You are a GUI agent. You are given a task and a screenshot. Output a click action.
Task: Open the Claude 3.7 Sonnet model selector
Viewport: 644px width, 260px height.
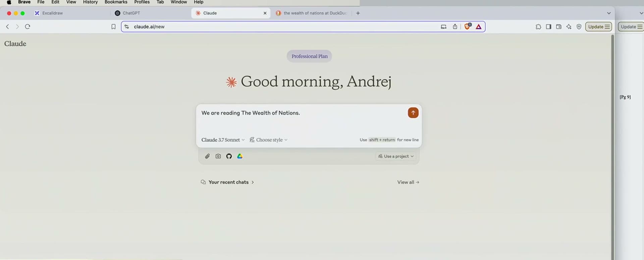pos(223,140)
